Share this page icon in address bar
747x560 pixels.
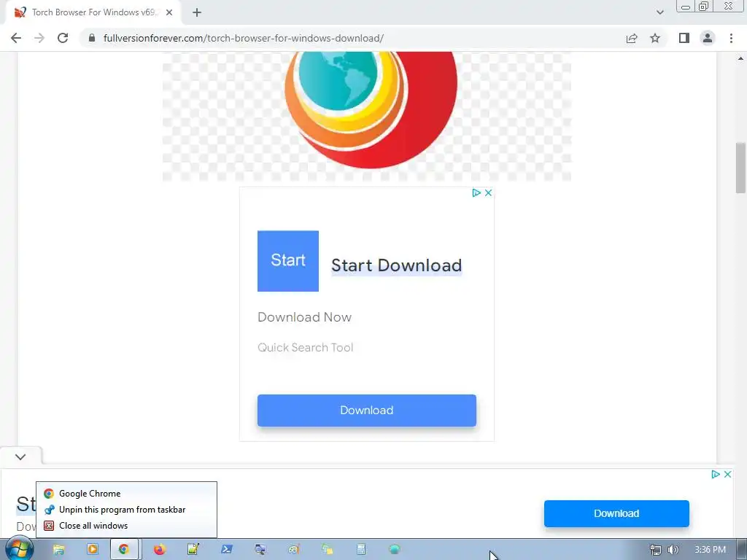[632, 38]
